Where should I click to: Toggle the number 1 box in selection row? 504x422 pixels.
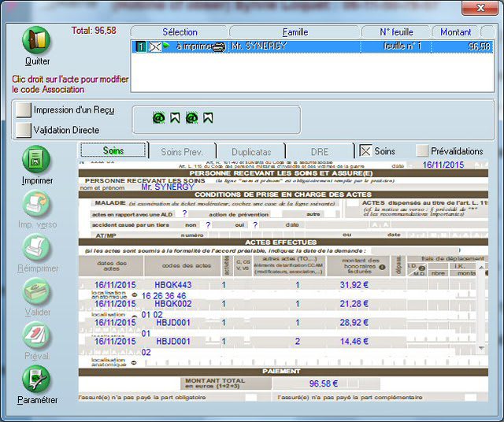[141, 47]
